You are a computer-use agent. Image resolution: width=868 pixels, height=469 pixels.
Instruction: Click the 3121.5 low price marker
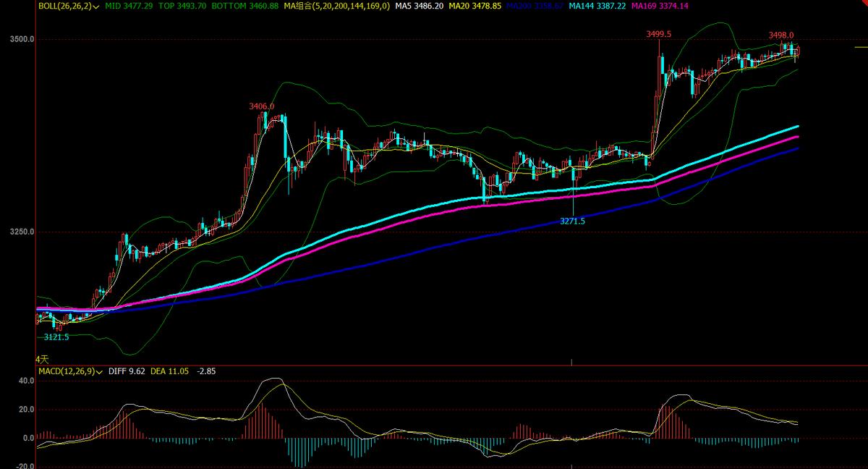tap(56, 337)
